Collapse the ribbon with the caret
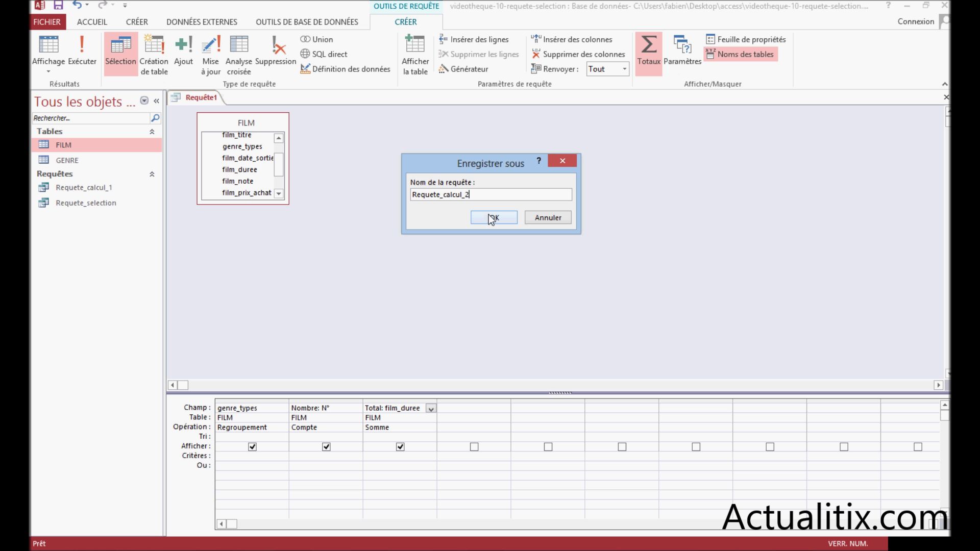The image size is (980, 551). 945,84
